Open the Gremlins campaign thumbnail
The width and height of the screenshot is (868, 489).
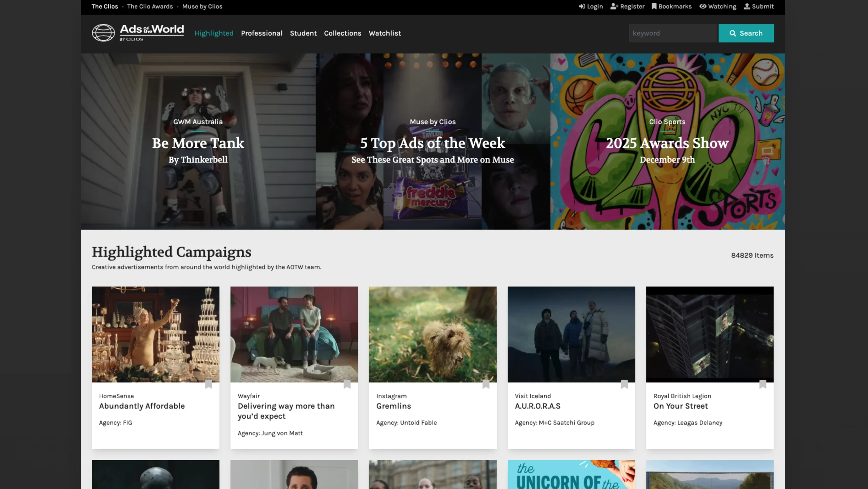point(433,334)
